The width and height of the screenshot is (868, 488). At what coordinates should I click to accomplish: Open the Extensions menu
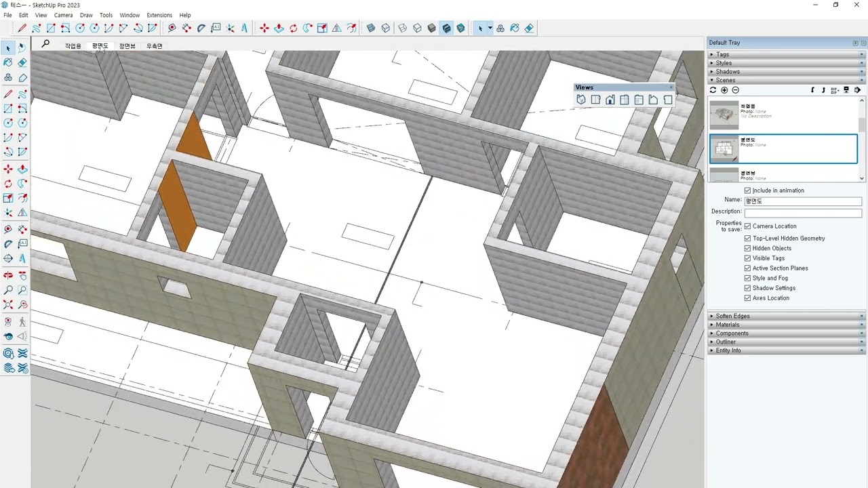click(159, 15)
